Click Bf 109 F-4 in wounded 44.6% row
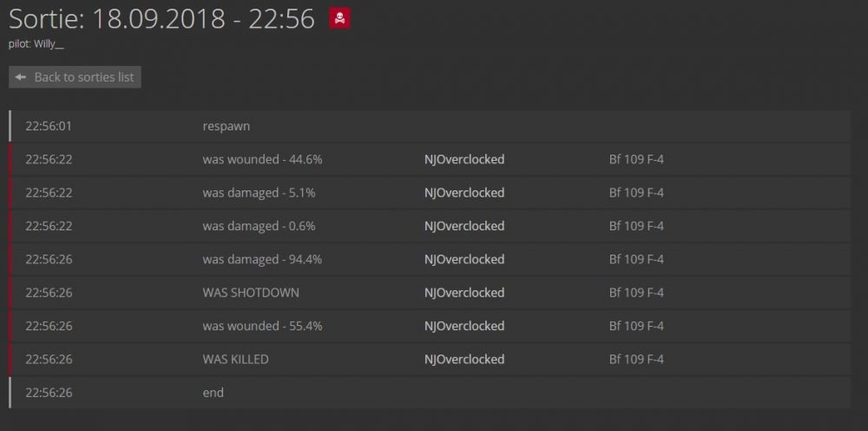 (636, 160)
